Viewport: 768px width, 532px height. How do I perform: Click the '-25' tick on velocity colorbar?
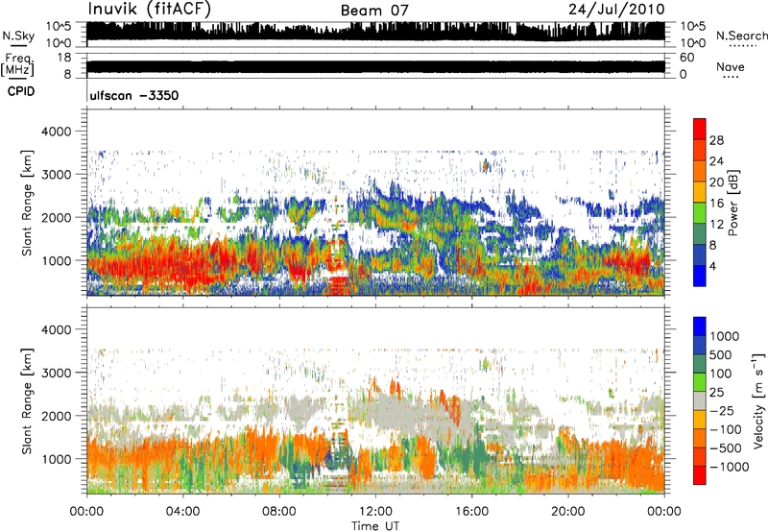pos(722,410)
